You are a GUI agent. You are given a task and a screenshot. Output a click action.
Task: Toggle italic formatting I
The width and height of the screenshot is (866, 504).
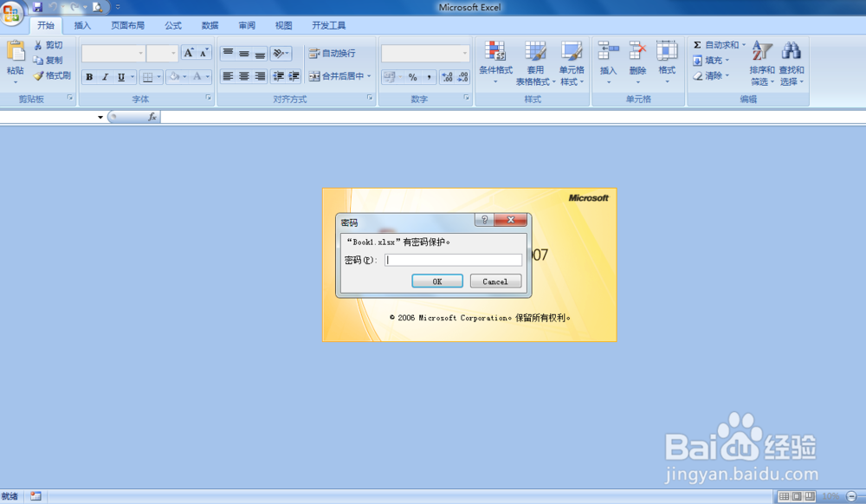105,77
